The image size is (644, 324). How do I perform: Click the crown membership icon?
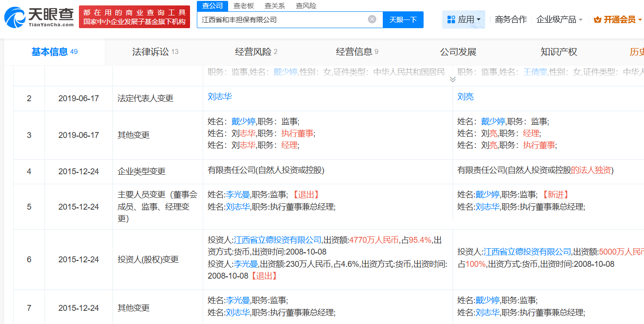pyautogui.click(x=597, y=20)
